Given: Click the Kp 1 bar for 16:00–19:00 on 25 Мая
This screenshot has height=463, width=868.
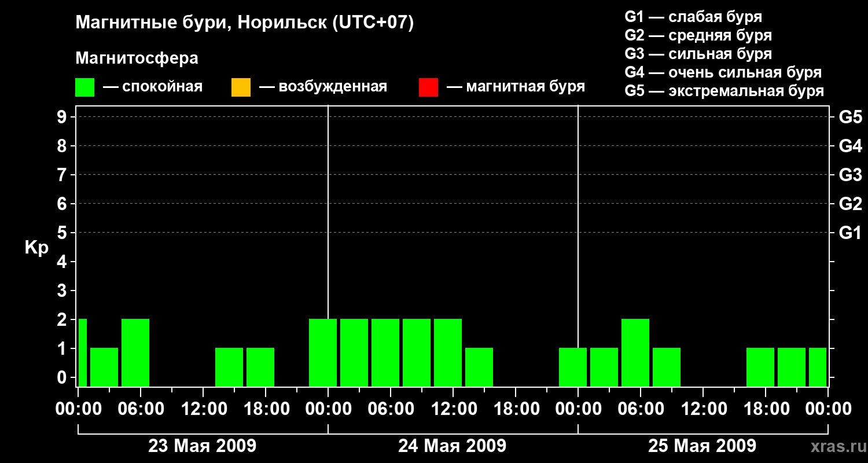Looking at the screenshot, I should (x=760, y=367).
